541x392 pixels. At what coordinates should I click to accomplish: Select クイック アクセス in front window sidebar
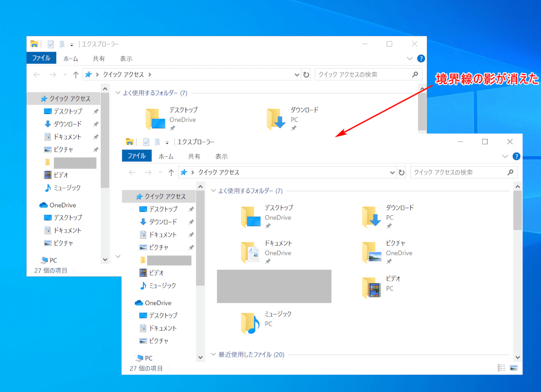click(x=159, y=197)
